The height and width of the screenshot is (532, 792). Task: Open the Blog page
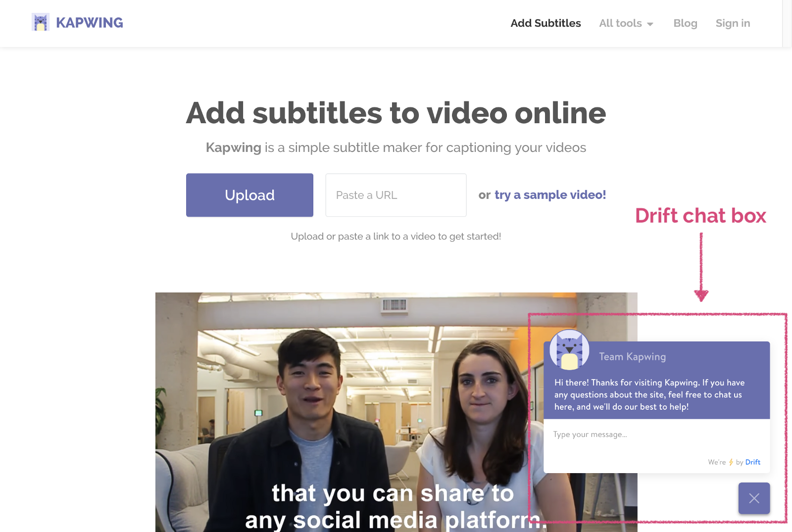(685, 23)
